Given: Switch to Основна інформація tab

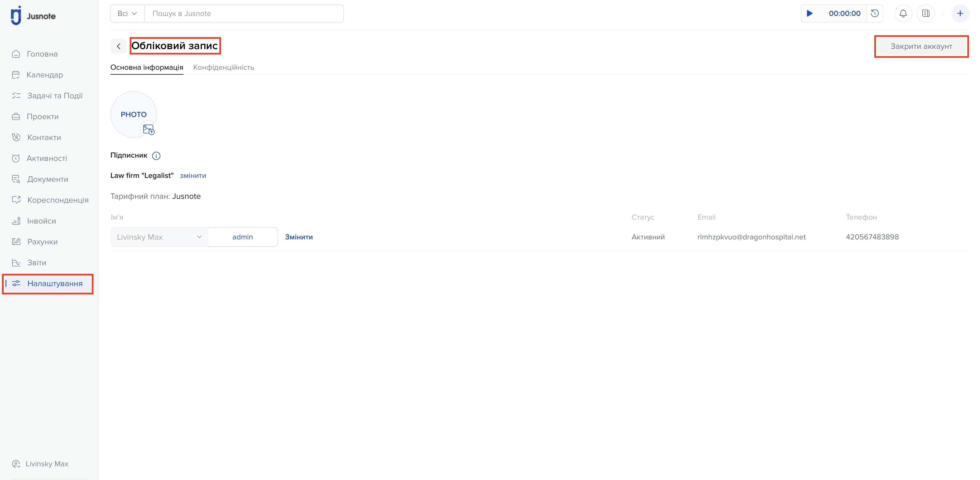Looking at the screenshot, I should [x=147, y=67].
